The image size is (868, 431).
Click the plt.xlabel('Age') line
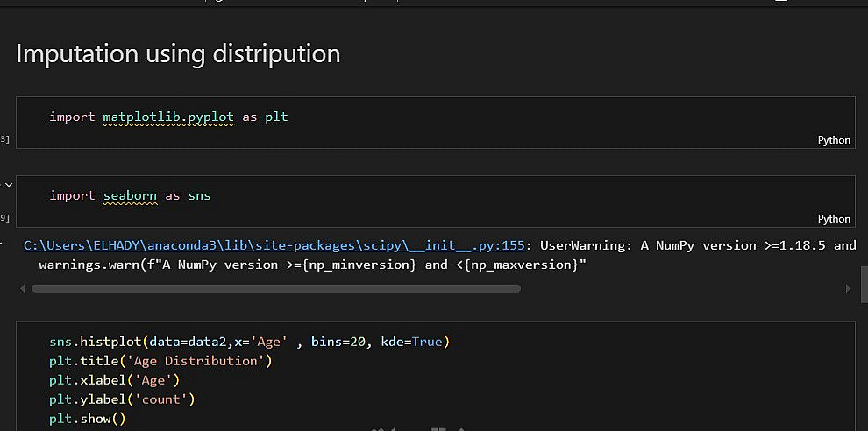(114, 380)
